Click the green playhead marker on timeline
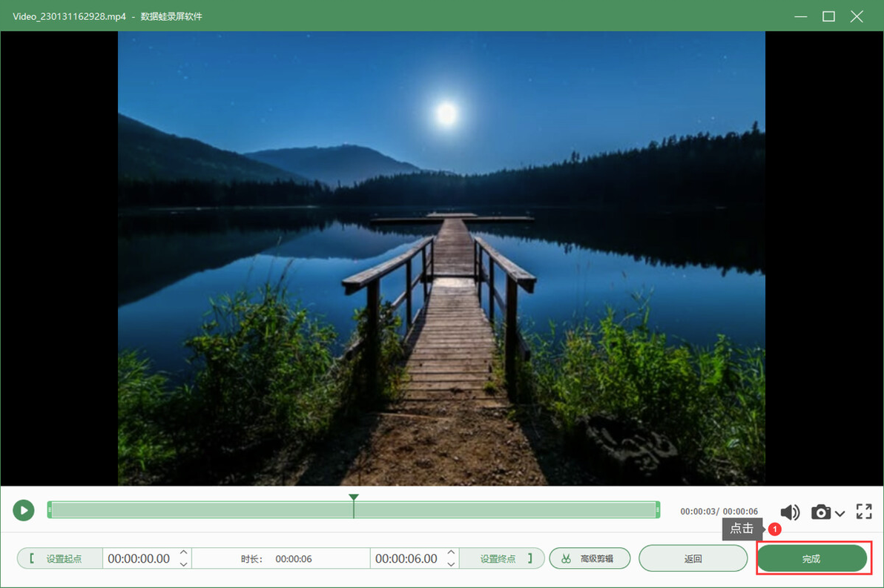The width and height of the screenshot is (884, 588). pos(354,498)
